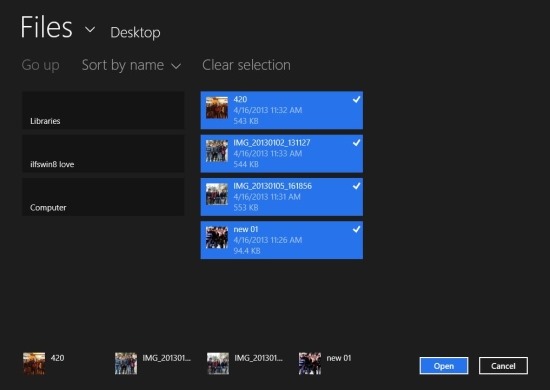Click the 553 KB size text
This screenshot has width=550, height=390.
pos(246,208)
